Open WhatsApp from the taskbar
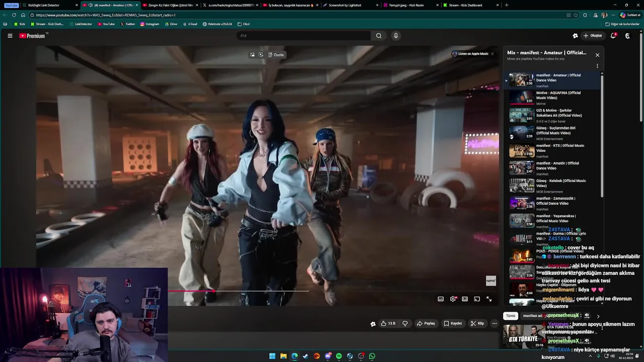This screenshot has height=362, width=644. [x=372, y=356]
